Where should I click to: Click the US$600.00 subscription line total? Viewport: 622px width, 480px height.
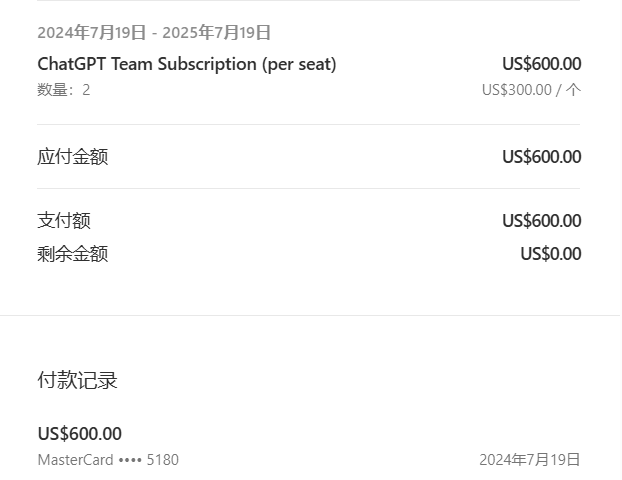tap(541, 64)
